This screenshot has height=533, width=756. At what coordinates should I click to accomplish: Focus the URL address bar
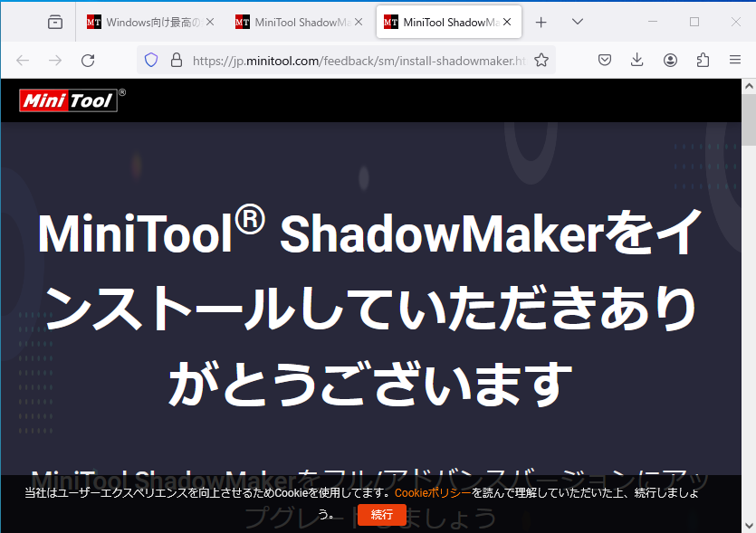[x=359, y=61]
